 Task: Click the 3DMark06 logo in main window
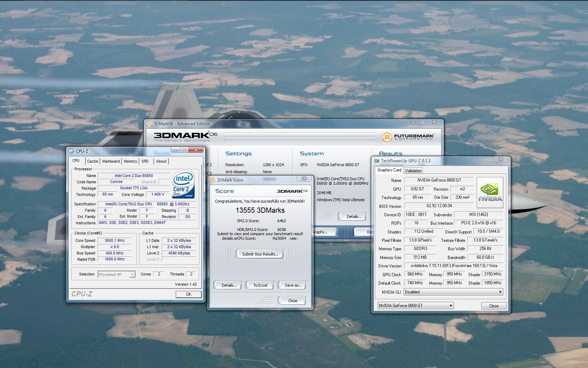coord(185,137)
